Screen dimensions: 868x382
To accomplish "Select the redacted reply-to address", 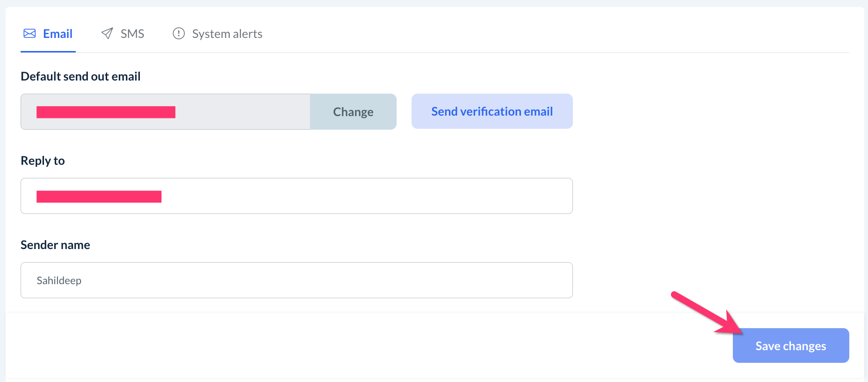I will [99, 197].
